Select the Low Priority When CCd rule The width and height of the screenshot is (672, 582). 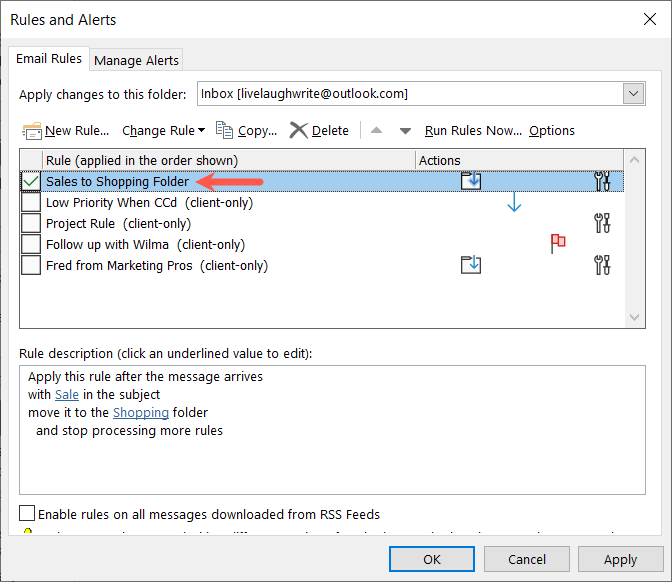[x=149, y=202]
